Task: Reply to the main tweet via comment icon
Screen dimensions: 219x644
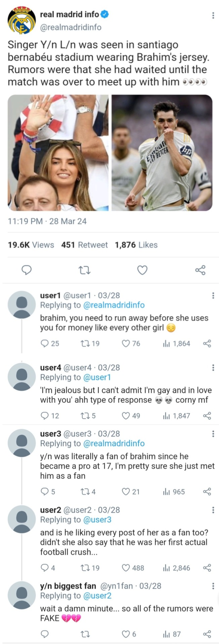Action: (27, 270)
